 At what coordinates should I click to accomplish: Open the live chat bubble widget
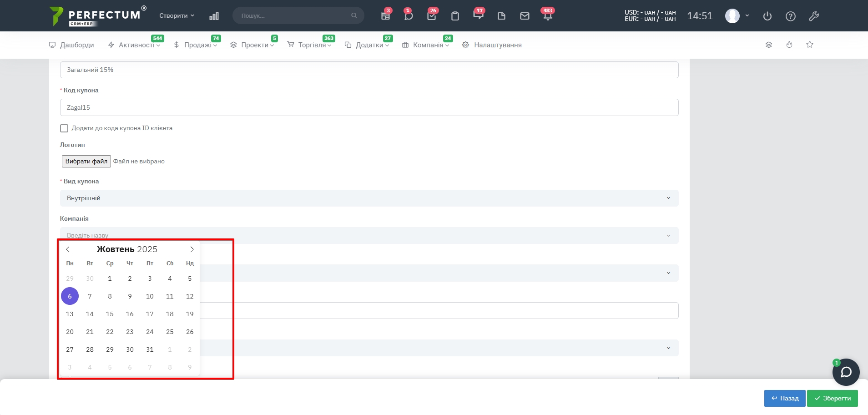[x=846, y=372]
